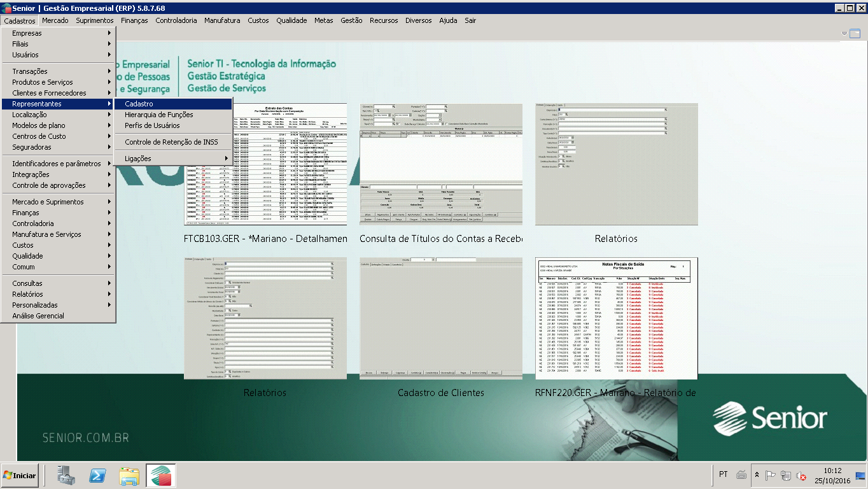Close the open Cadastros menu
This screenshot has height=489, width=868.
(19, 20)
